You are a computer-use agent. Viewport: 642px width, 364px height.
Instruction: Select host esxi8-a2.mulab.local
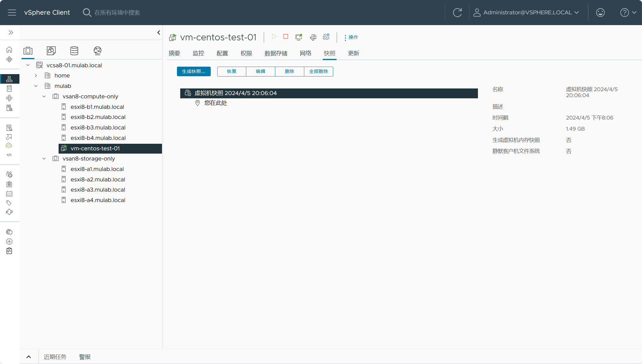pyautogui.click(x=98, y=180)
